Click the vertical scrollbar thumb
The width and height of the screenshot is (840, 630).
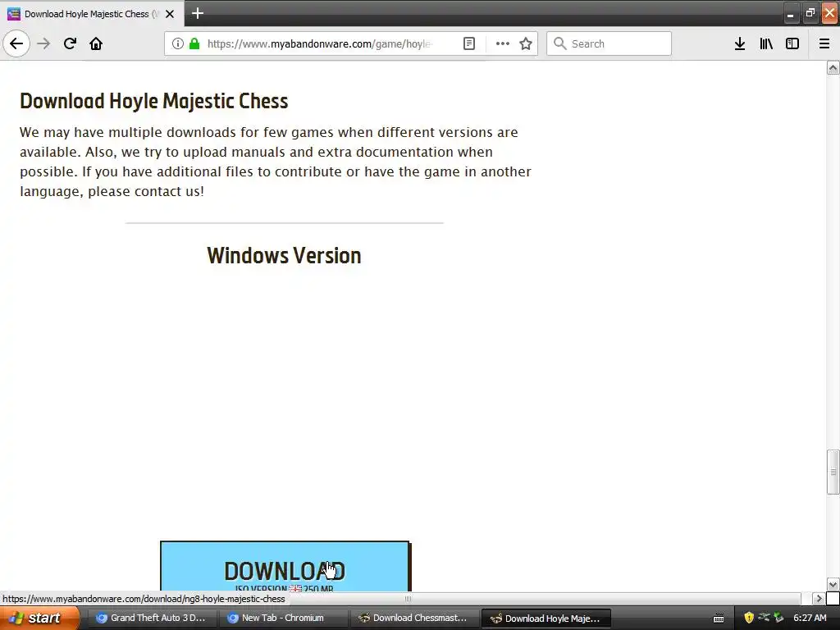pos(833,472)
